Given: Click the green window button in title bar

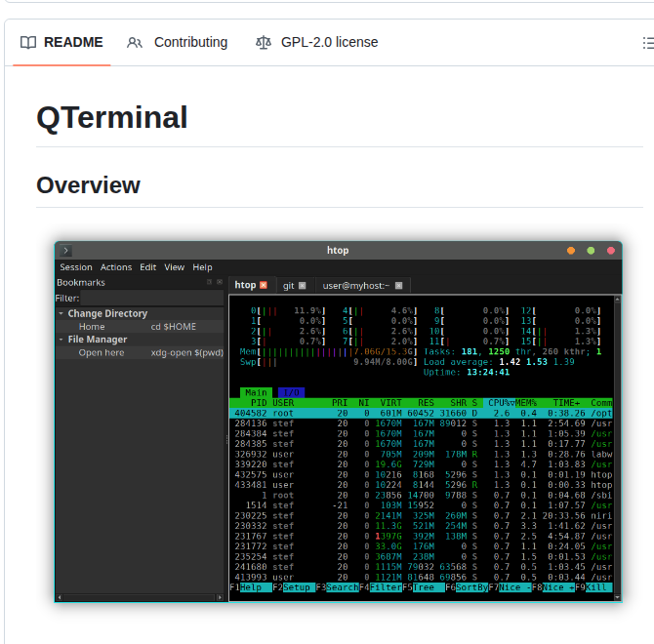Looking at the screenshot, I should point(591,251).
